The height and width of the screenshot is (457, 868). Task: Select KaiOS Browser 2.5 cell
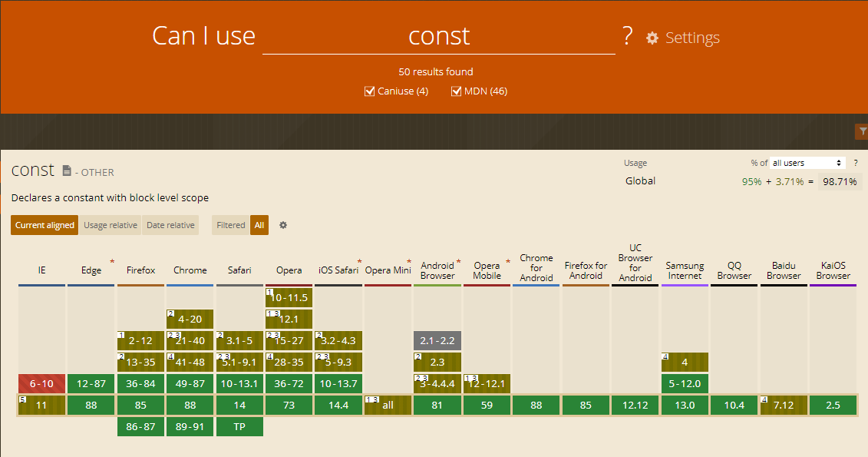[833, 406]
